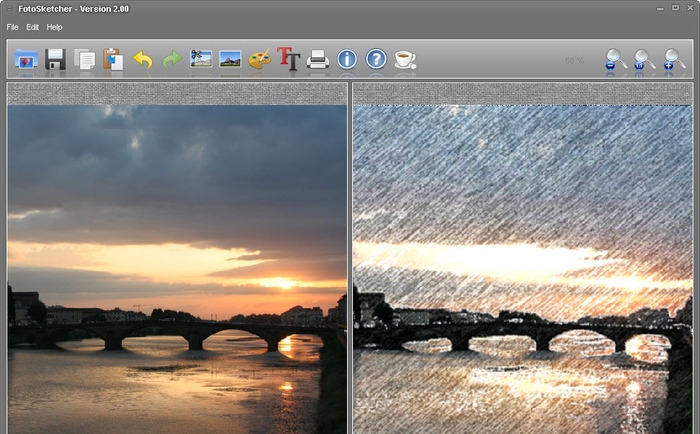Click the original sunset photo panel
The height and width of the screenshot is (434, 700).
click(177, 269)
